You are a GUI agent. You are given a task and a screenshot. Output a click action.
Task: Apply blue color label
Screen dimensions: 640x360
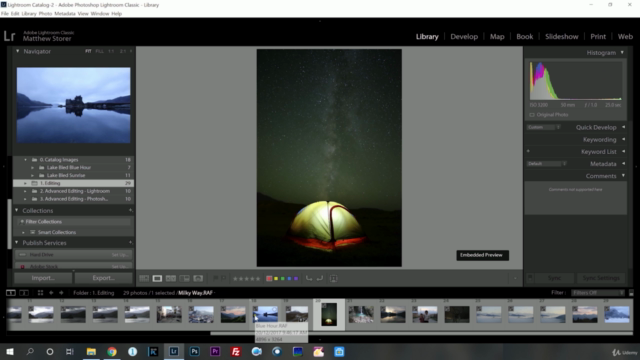tap(289, 279)
